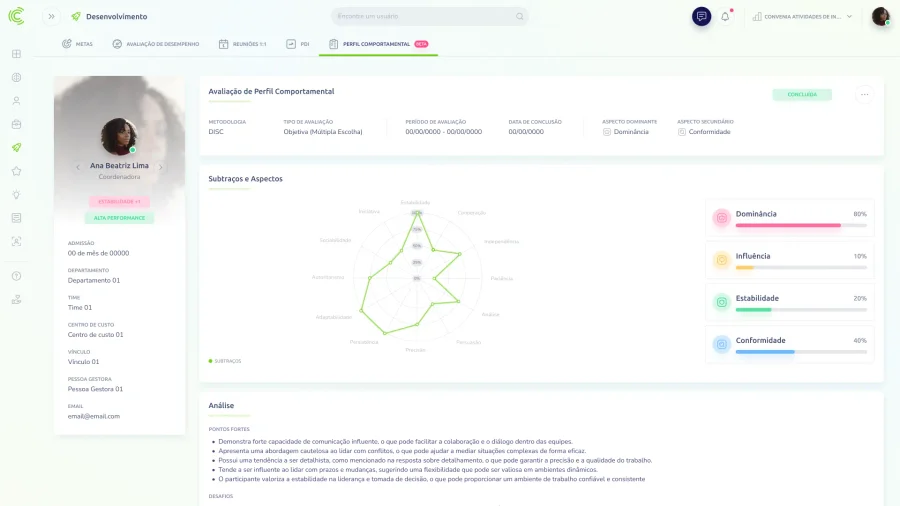
Task: Toggle the Subtraços legend item
Action: (225, 361)
